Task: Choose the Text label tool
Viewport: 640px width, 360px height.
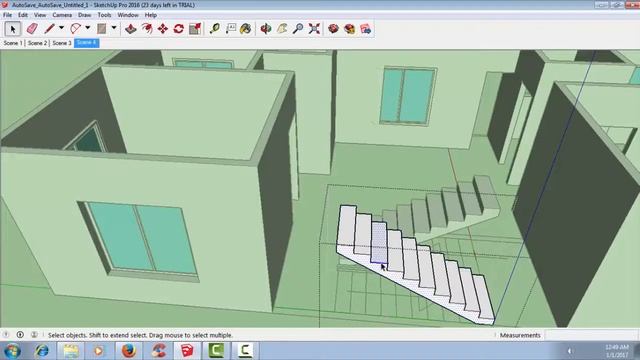Action: coord(231,29)
